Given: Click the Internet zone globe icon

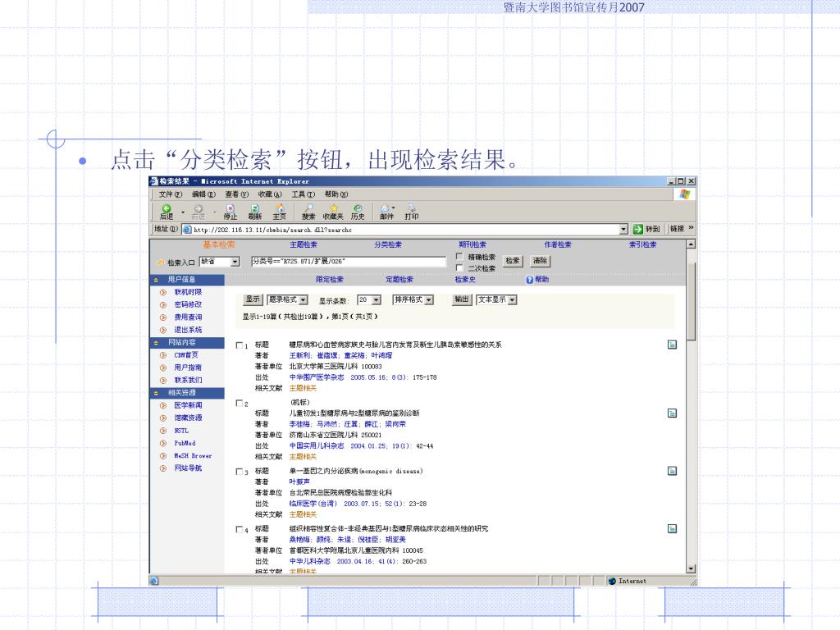Looking at the screenshot, I should point(612,581).
